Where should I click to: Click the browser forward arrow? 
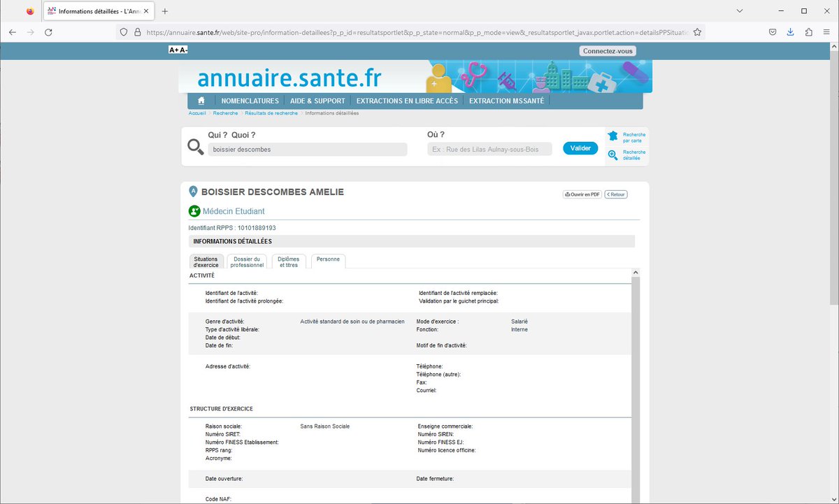tap(31, 32)
